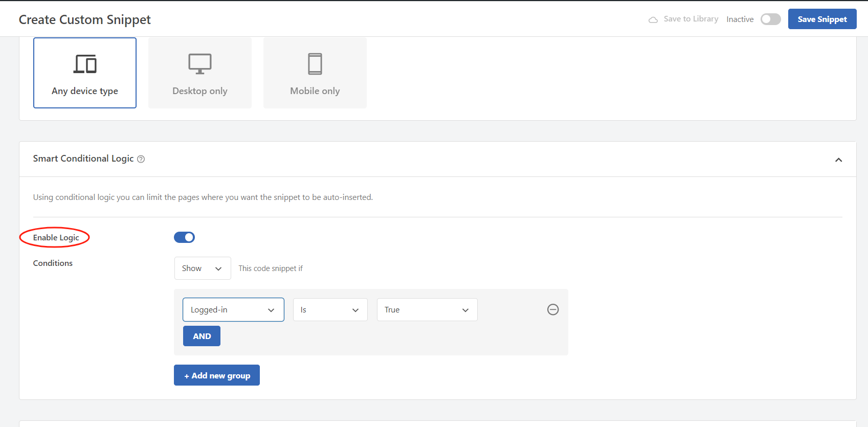Click the AND button
868x427 pixels.
coord(202,336)
